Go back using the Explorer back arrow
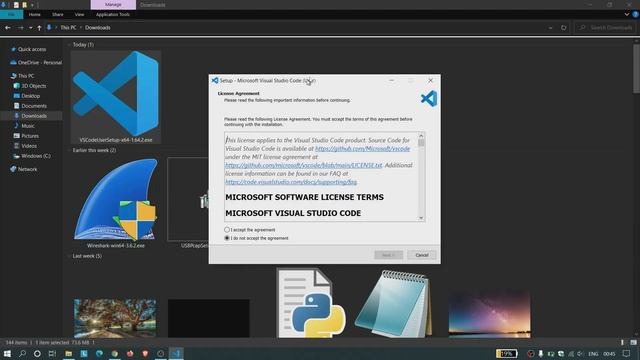The height and width of the screenshot is (360, 640). pos(8,28)
